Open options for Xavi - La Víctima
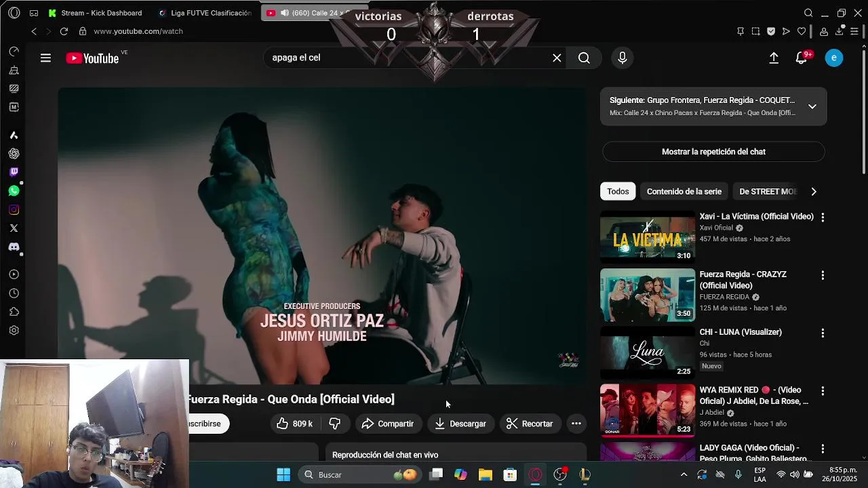Screen dimensions: 868x488 [823, 218]
